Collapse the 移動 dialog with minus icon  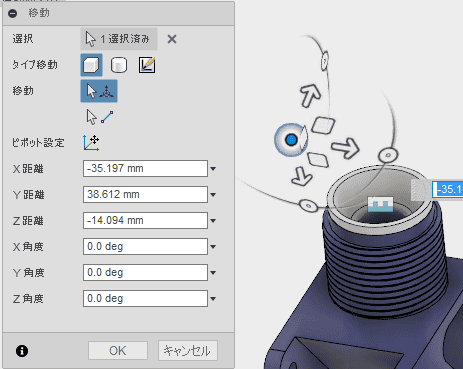[x=13, y=13]
